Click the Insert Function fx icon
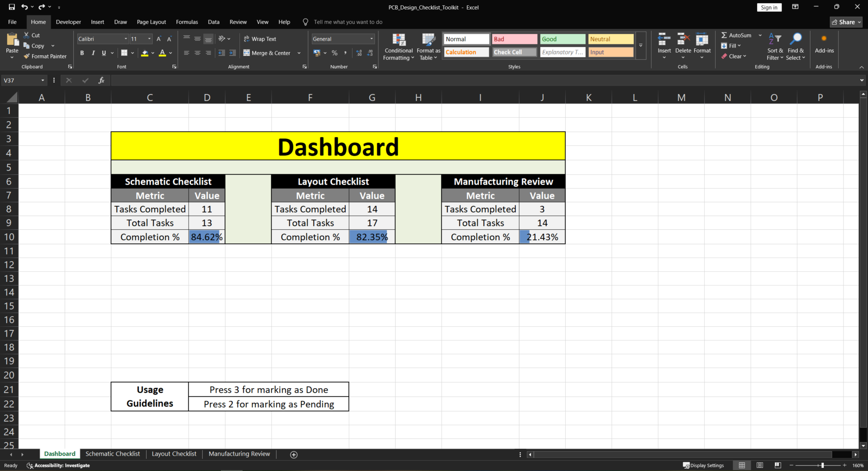Image resolution: width=868 pixels, height=471 pixels. (x=101, y=80)
